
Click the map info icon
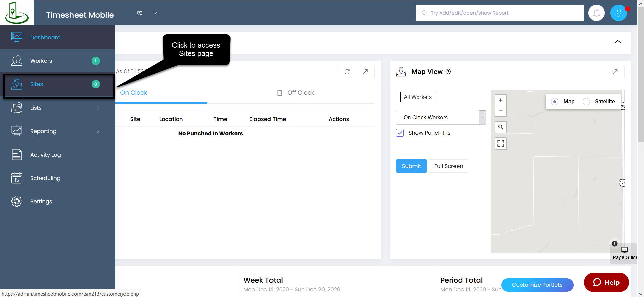pos(615,244)
